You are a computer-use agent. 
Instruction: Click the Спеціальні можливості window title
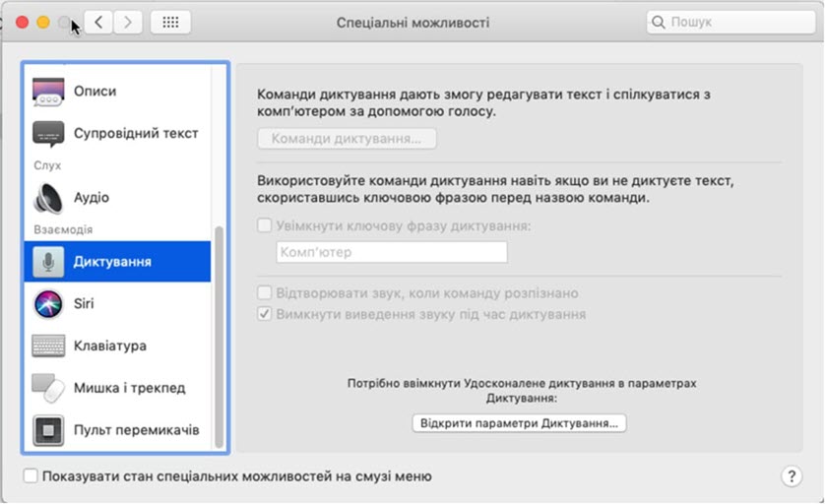413,23
